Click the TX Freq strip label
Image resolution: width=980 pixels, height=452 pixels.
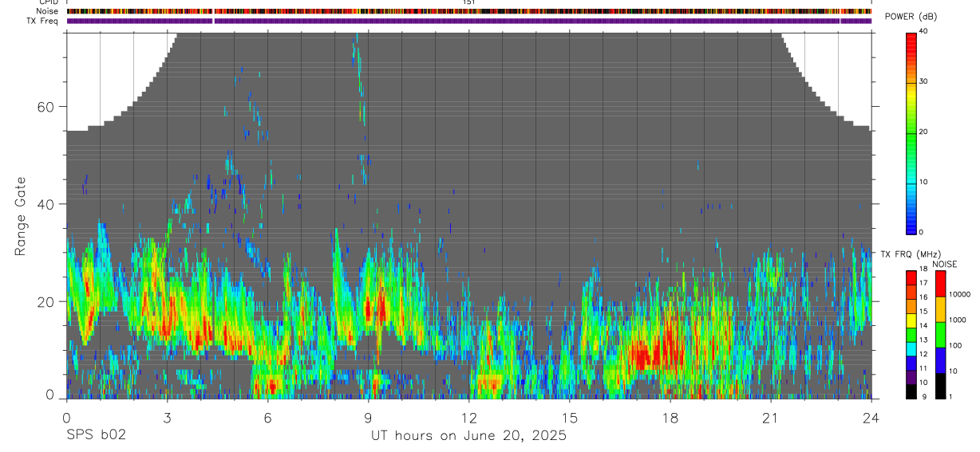pyautogui.click(x=43, y=21)
